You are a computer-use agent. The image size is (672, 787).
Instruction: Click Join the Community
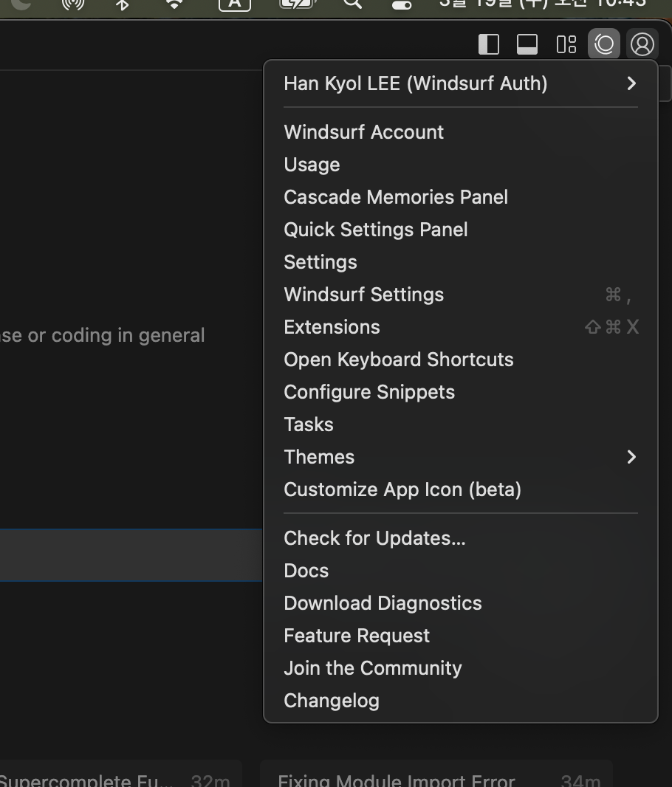click(x=373, y=668)
